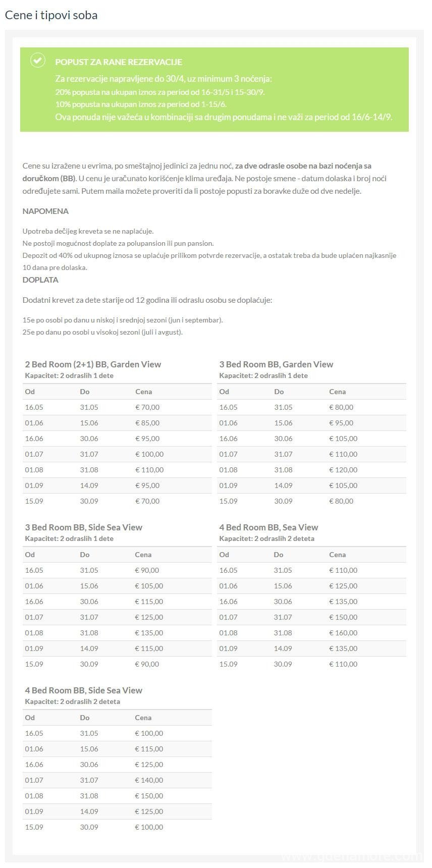Select "2 Bed Room (2+1) BB, Garden View" title
This screenshot has width=432, height=868.
point(93,364)
